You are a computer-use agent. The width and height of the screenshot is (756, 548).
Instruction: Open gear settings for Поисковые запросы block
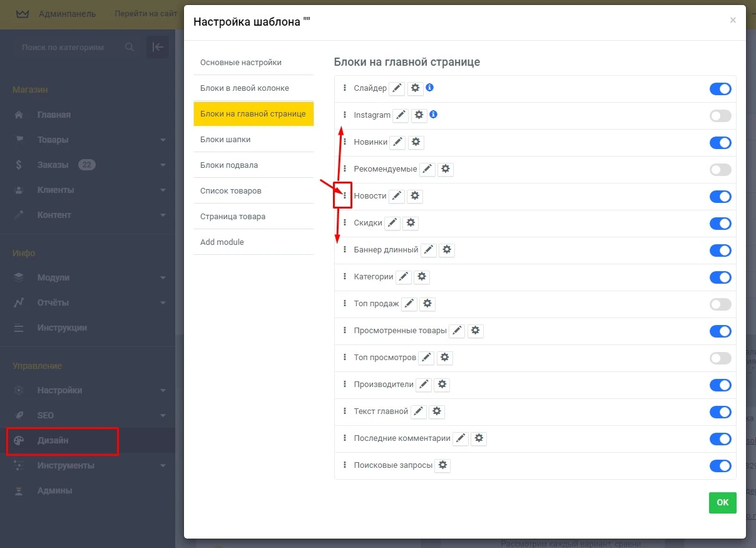(x=442, y=465)
